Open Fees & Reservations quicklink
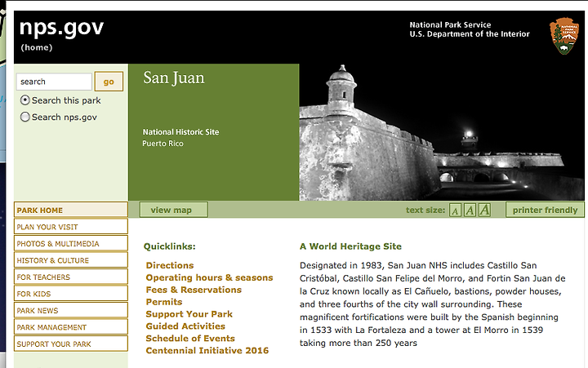Image resolution: width=588 pixels, height=368 pixels. click(194, 290)
